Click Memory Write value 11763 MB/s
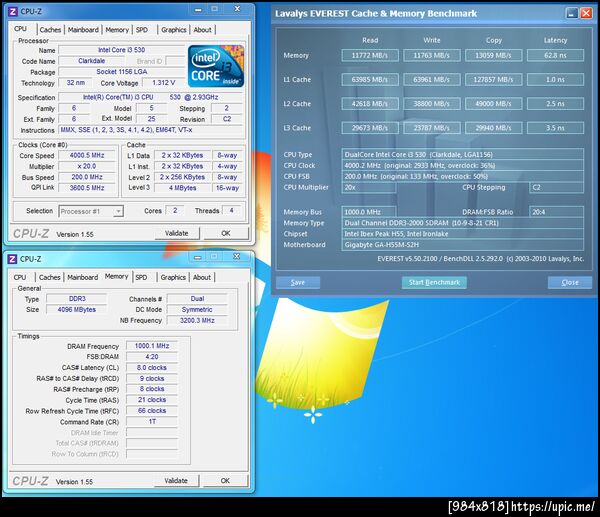600x517 pixels. pos(432,55)
